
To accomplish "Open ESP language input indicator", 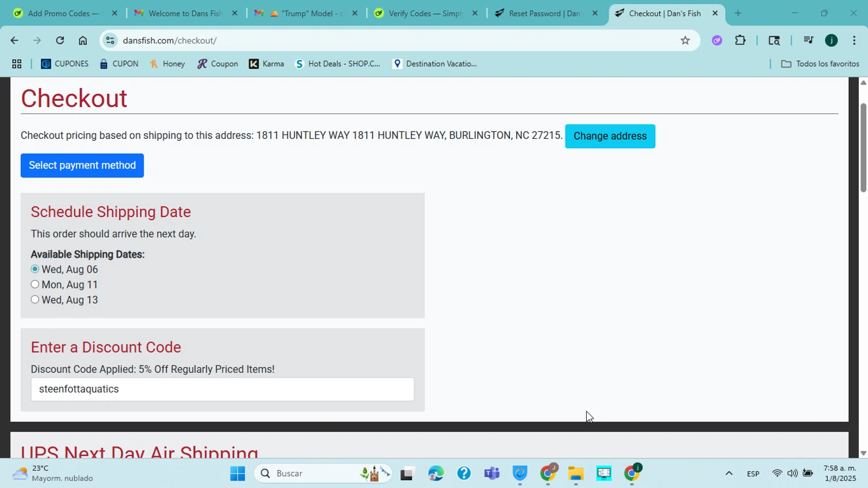I will tap(753, 474).
